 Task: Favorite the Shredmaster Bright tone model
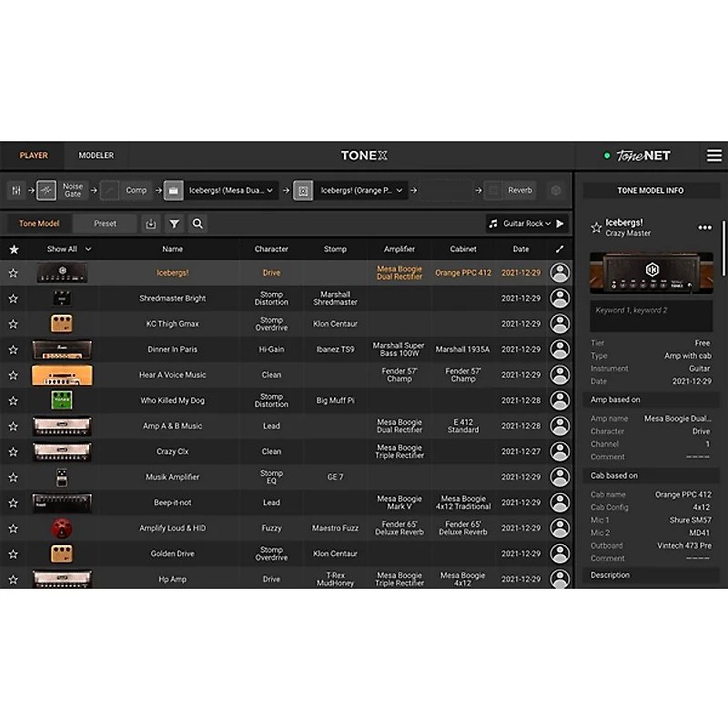click(x=14, y=298)
